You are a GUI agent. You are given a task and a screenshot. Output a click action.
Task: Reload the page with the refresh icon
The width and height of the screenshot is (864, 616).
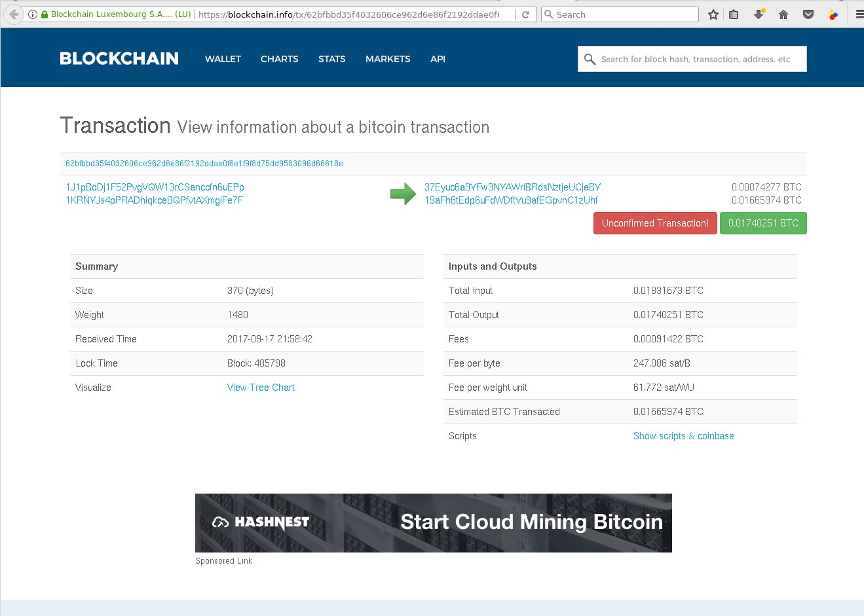coord(525,14)
